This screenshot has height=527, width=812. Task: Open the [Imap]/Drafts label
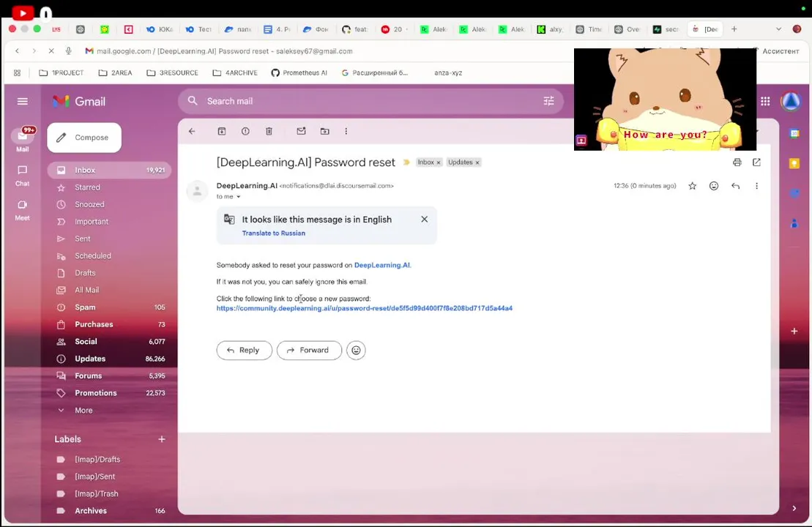click(x=109, y=460)
